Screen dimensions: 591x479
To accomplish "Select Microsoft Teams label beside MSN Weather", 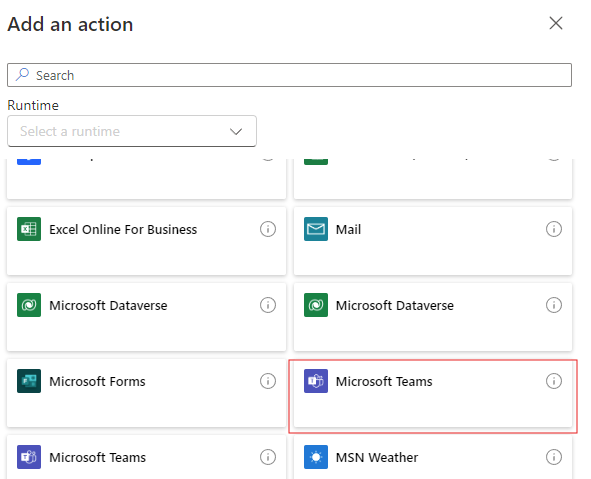I will [x=98, y=458].
